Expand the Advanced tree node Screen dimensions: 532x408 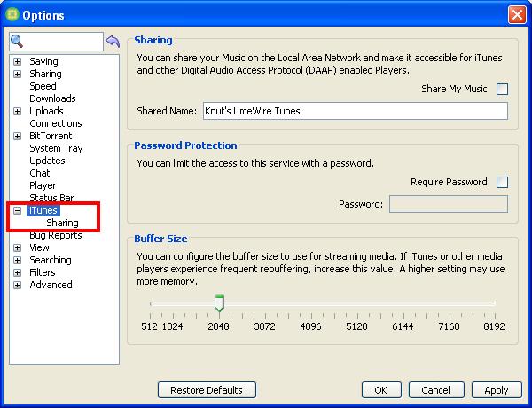(x=18, y=285)
